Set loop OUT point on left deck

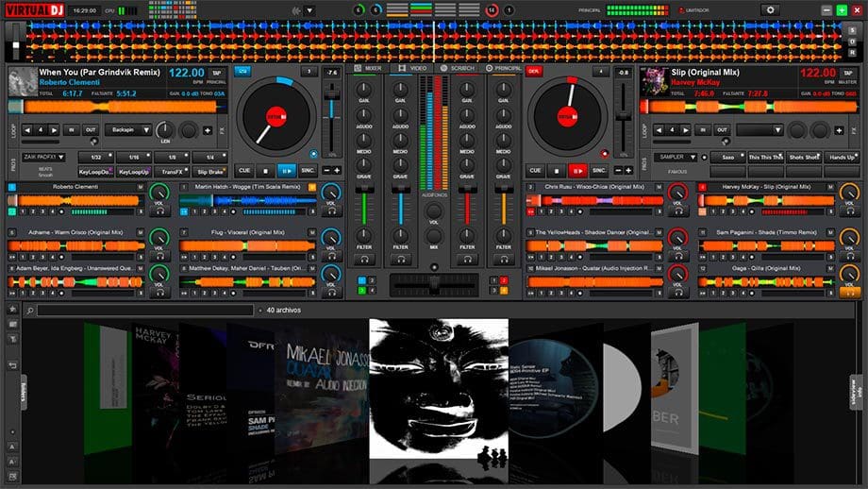click(91, 130)
